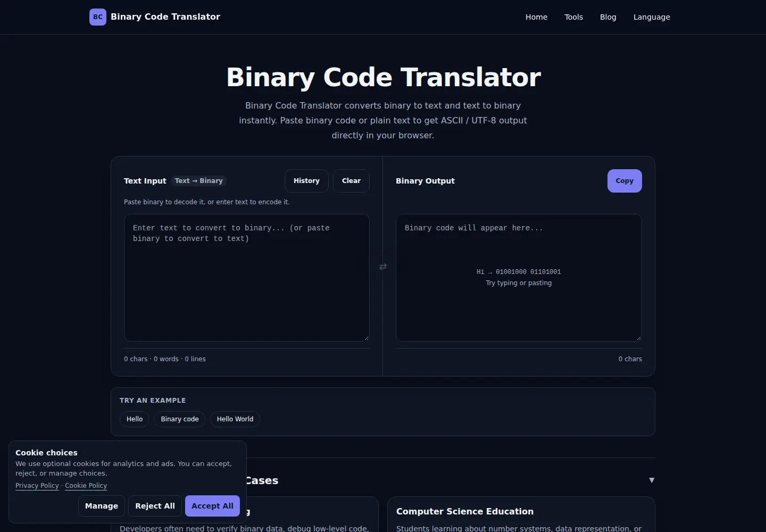Click the 'Hi → 01001000 01101001' sample text
This screenshot has width=766, height=532.
tap(519, 272)
